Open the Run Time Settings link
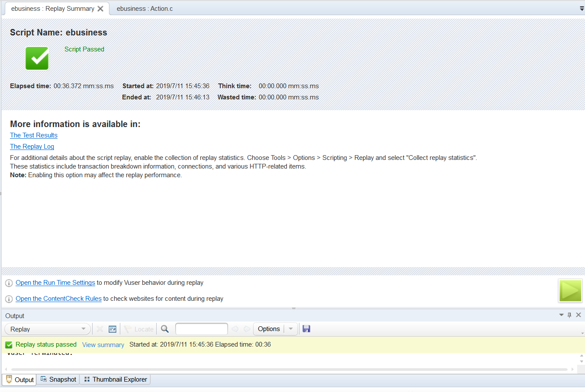 [x=55, y=283]
